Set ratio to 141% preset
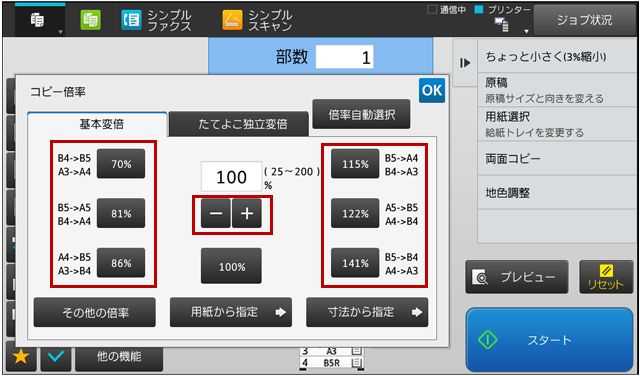The width and height of the screenshot is (640, 376). tap(355, 263)
